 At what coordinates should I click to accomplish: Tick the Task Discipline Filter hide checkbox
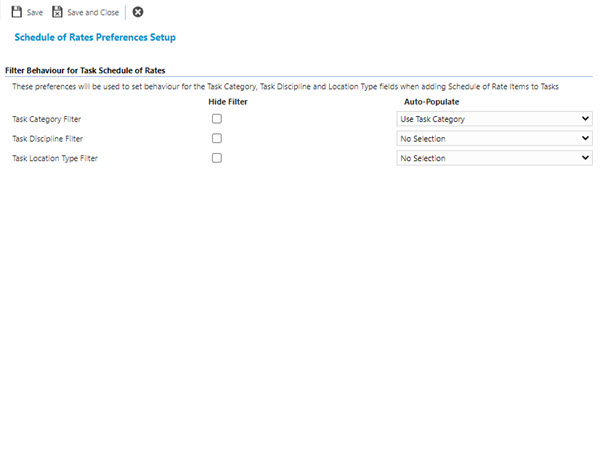point(217,138)
